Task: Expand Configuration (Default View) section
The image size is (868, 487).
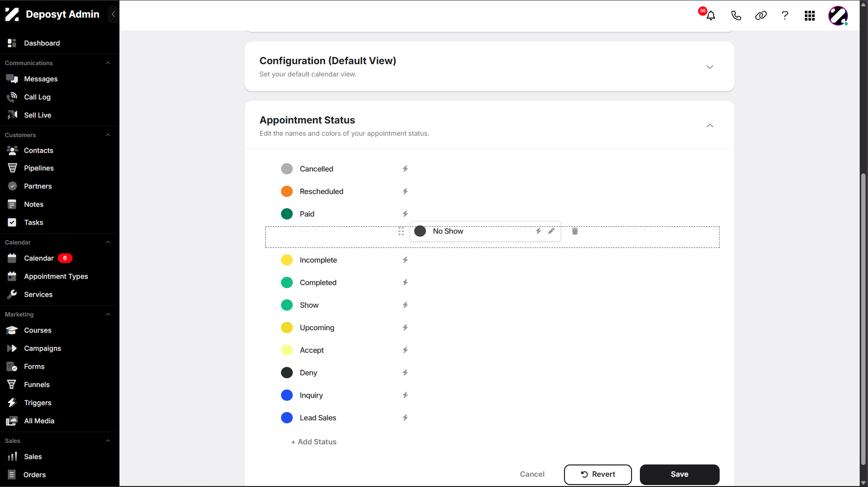Action: click(709, 67)
